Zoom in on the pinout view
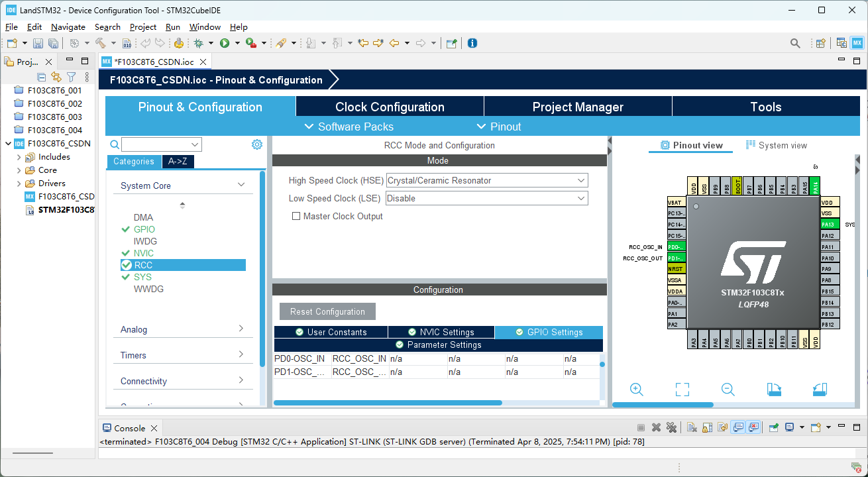Image resolution: width=868 pixels, height=477 pixels. tap(637, 390)
